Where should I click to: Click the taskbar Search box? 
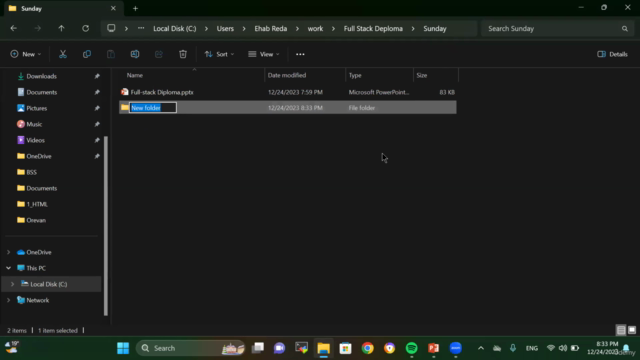tap(190, 348)
